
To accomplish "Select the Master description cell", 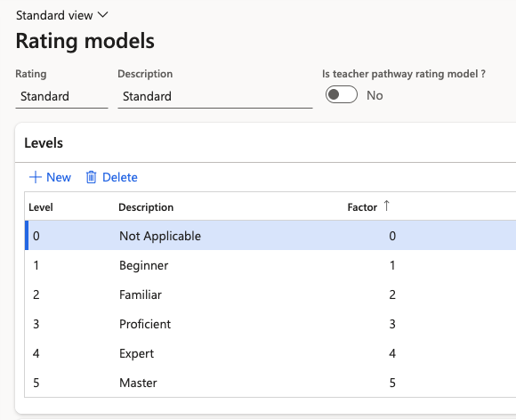I will point(138,383).
